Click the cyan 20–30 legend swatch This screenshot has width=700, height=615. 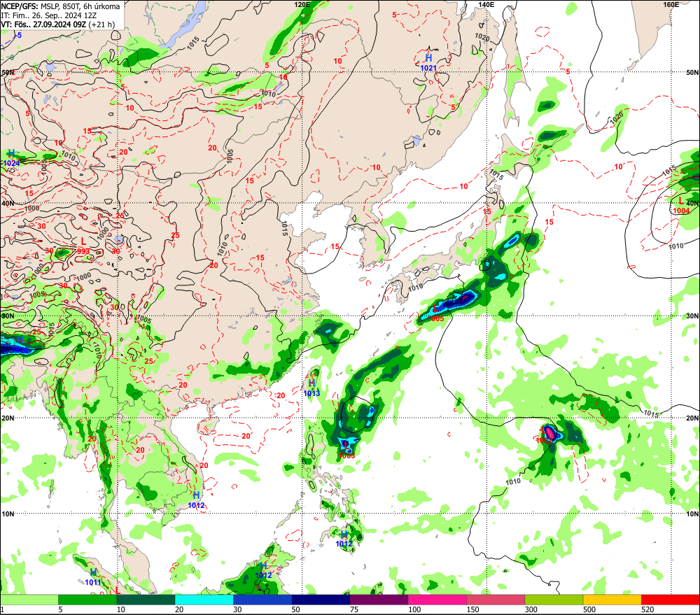point(204,600)
